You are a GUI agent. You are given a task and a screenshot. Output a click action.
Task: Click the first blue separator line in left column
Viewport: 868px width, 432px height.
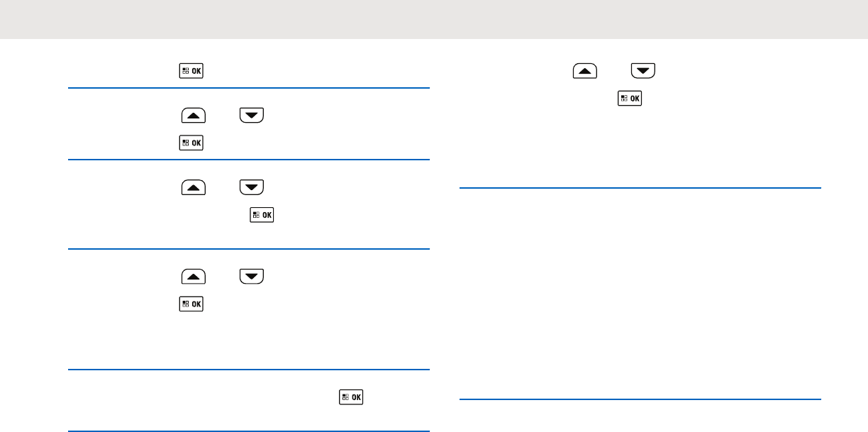(248, 88)
